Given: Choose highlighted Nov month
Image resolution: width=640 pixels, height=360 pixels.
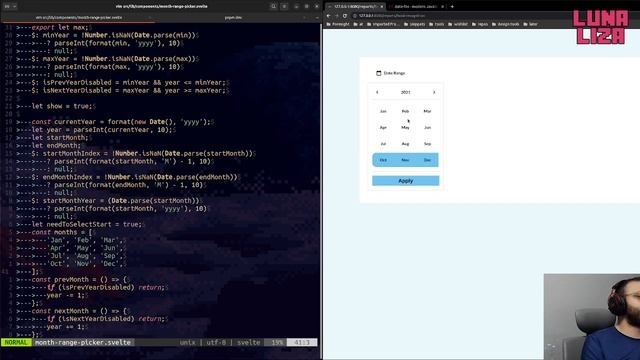Looking at the screenshot, I should [405, 160].
